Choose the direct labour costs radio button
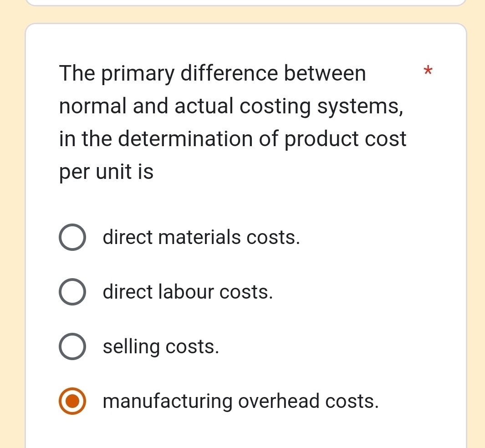The height and width of the screenshot is (448, 485). tap(72, 292)
